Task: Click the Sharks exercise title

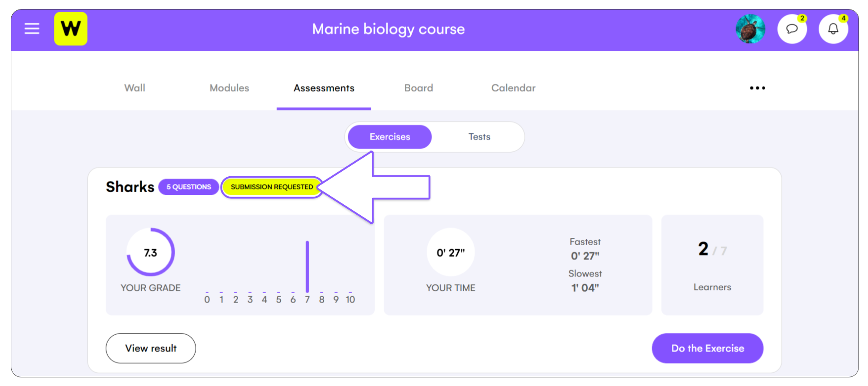Action: (130, 187)
